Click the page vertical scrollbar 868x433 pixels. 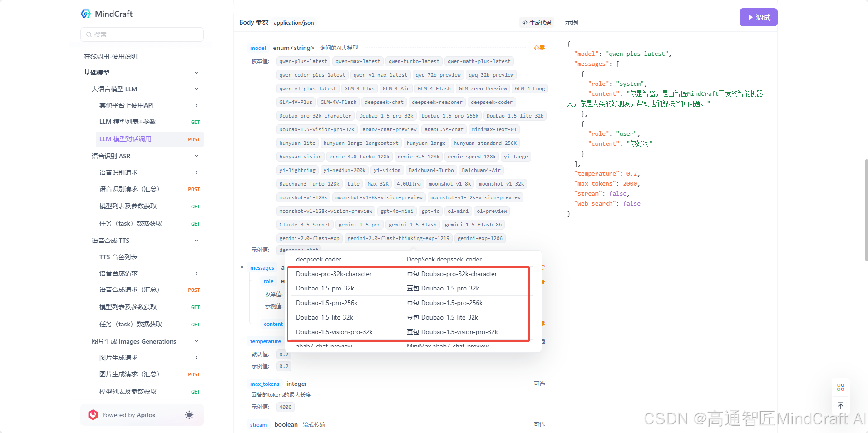click(x=866, y=210)
